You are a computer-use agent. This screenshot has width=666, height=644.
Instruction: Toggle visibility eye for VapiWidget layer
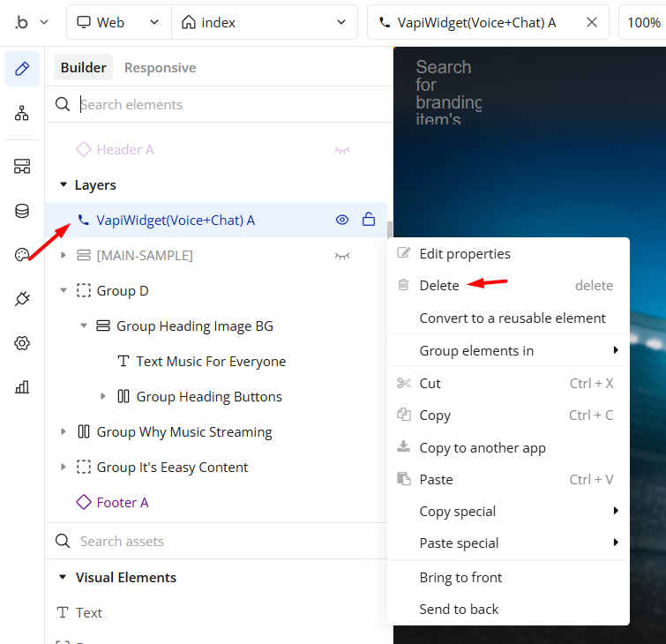[342, 220]
